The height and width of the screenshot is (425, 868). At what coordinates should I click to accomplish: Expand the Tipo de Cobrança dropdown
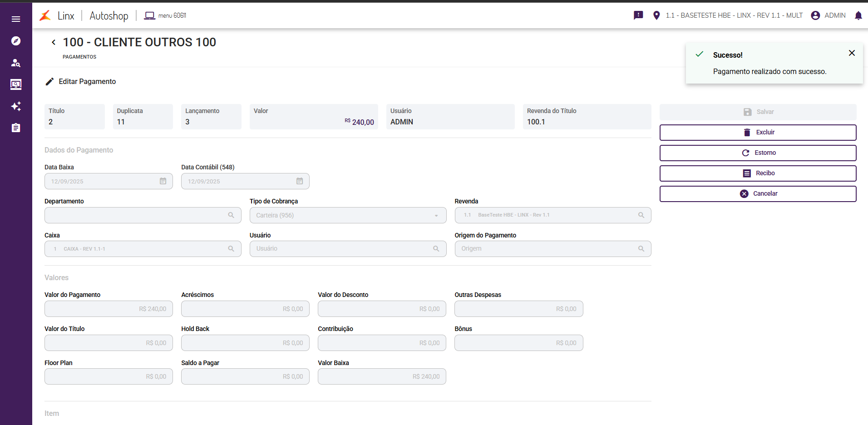coord(436,215)
